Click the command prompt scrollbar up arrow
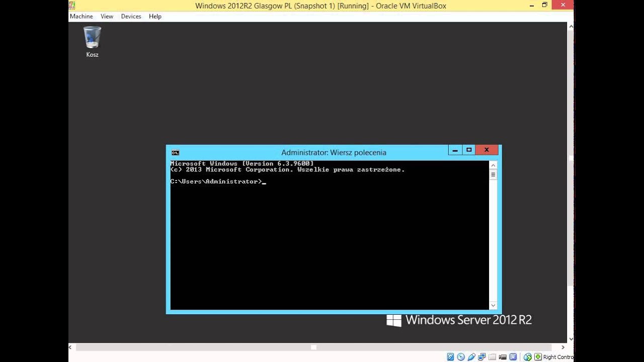The image size is (644, 362). tap(493, 165)
